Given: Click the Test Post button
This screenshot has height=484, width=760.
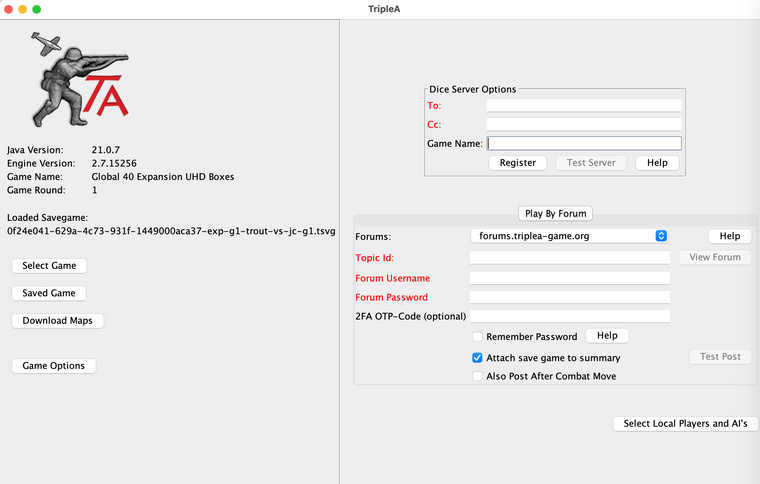Looking at the screenshot, I should 720,357.
